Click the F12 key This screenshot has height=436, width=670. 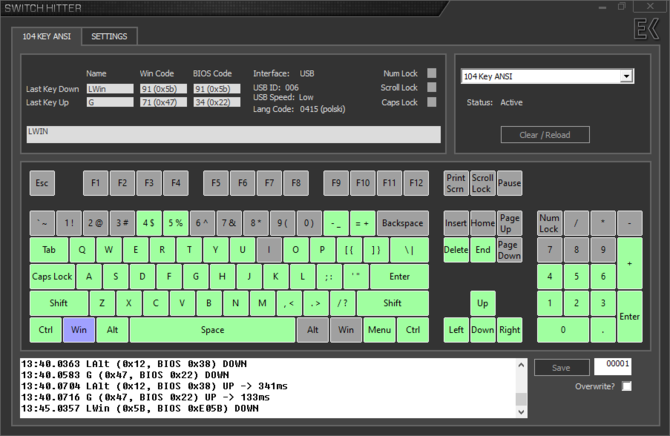point(416,183)
